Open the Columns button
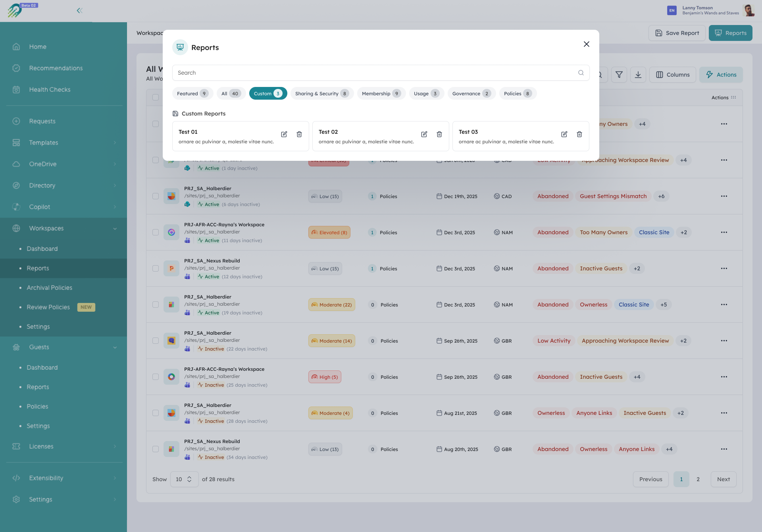 click(x=672, y=75)
